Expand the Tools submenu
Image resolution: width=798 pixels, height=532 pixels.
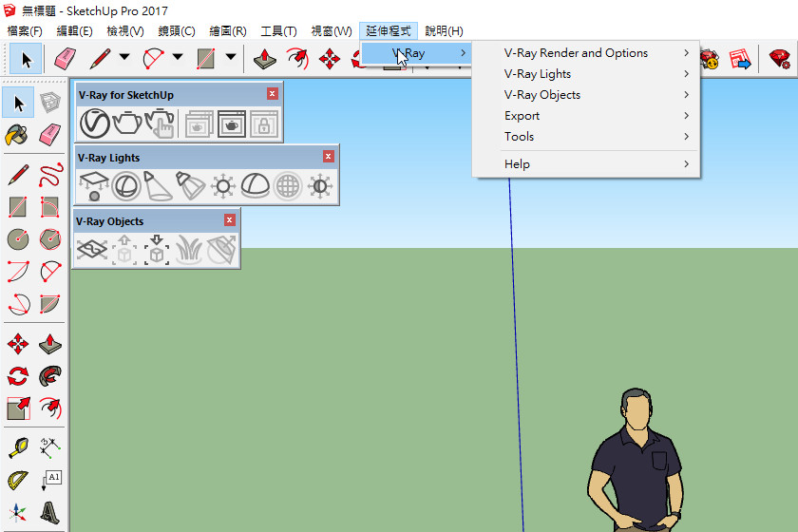pyautogui.click(x=586, y=137)
